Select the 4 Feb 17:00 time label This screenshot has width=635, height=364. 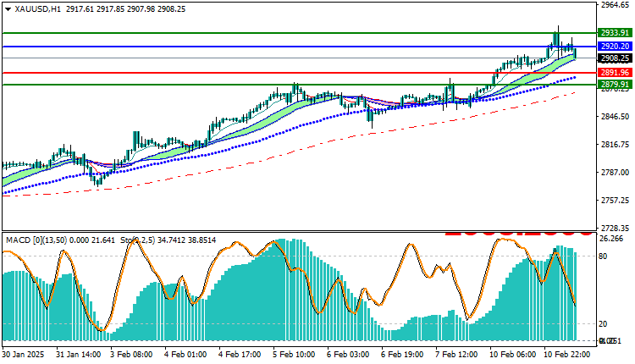(240, 355)
